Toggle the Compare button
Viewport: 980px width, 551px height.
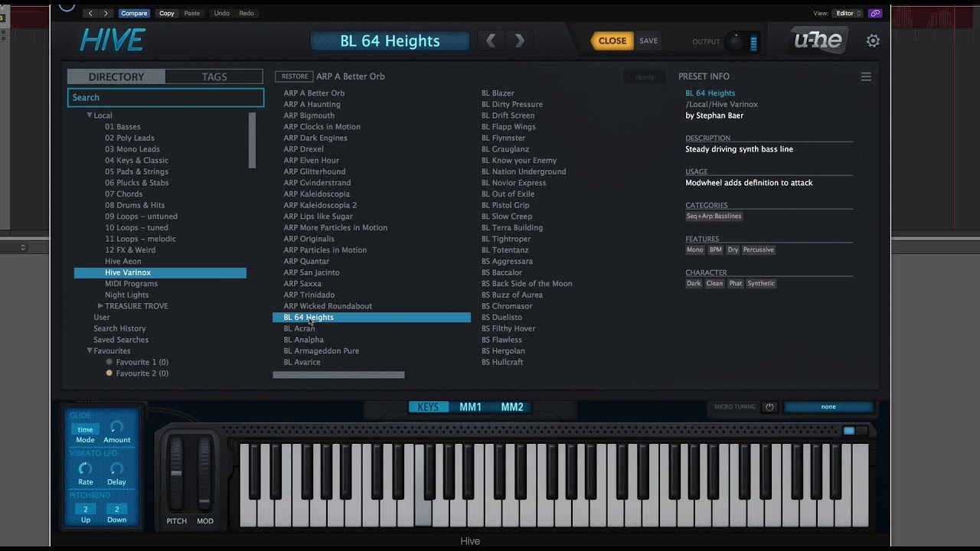click(x=134, y=13)
